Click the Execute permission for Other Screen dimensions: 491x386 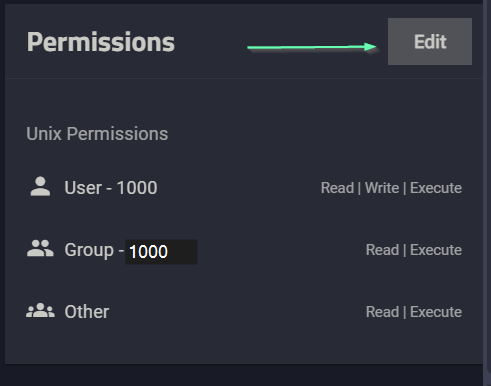(x=436, y=312)
